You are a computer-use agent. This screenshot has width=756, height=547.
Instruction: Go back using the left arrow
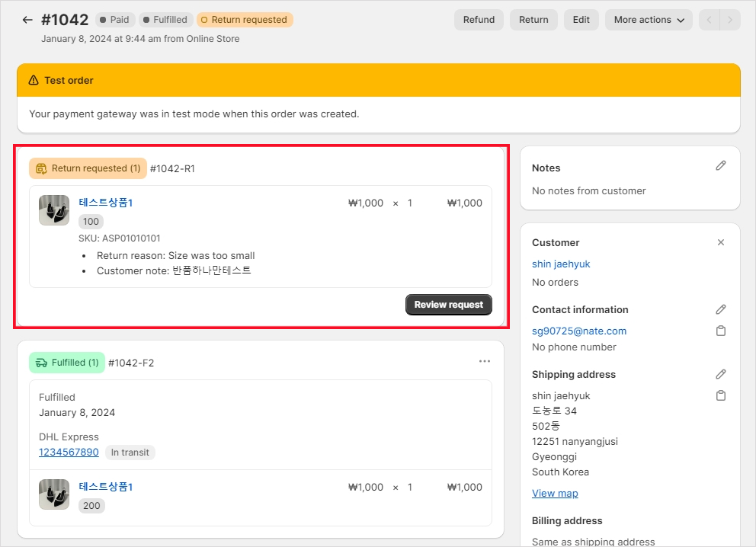(27, 20)
